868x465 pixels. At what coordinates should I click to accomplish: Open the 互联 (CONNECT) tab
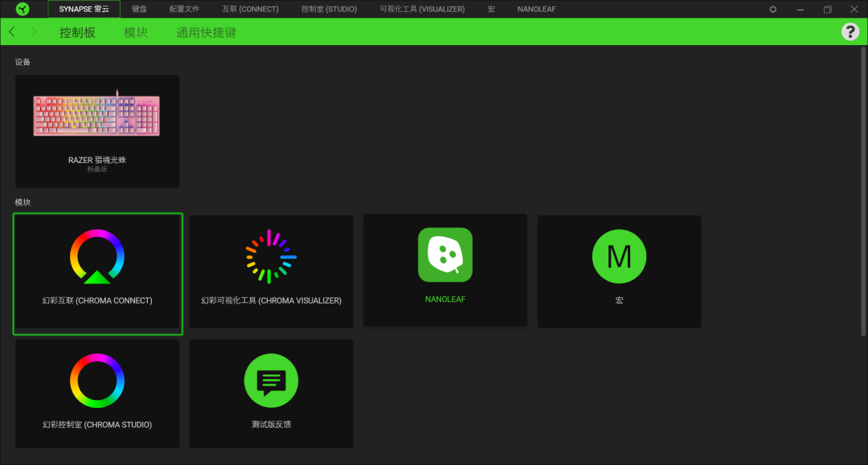pyautogui.click(x=250, y=9)
